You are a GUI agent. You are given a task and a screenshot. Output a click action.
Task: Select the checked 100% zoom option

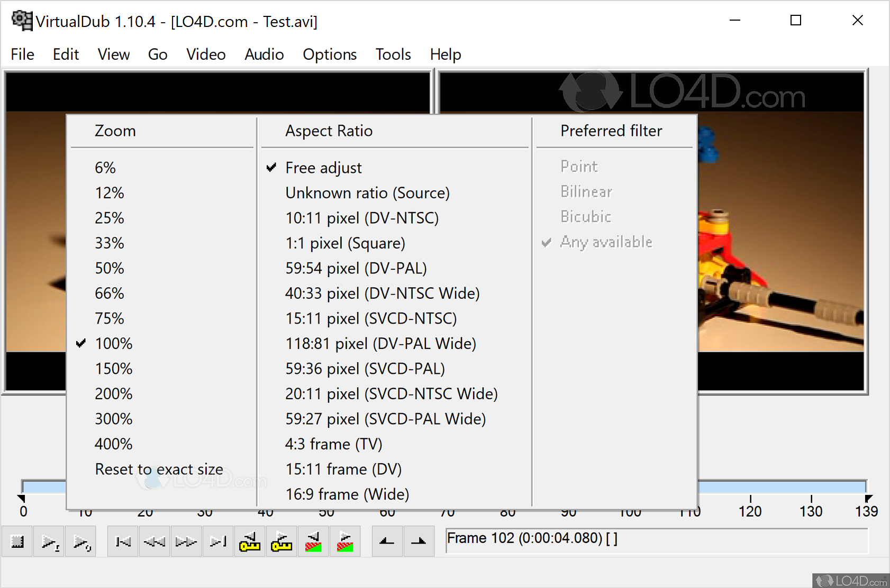(113, 344)
